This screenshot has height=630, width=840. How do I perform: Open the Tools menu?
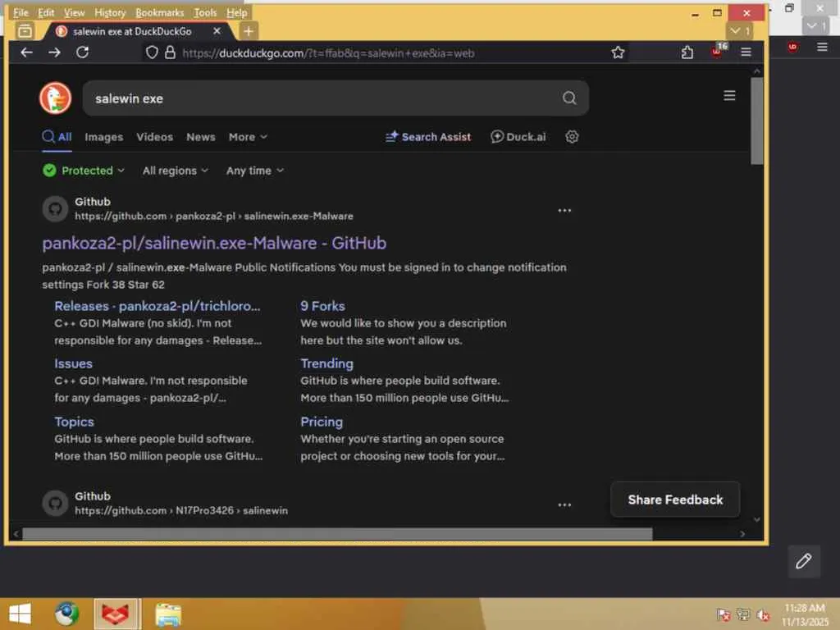(205, 12)
